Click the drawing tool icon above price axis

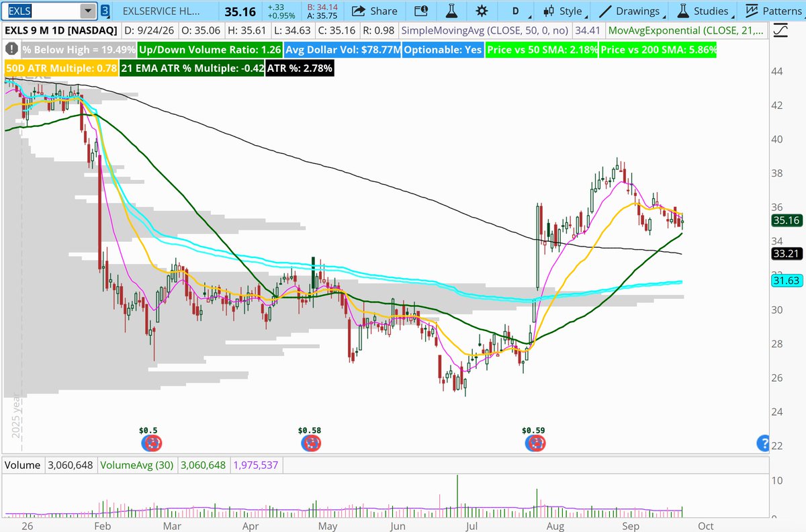(780, 30)
